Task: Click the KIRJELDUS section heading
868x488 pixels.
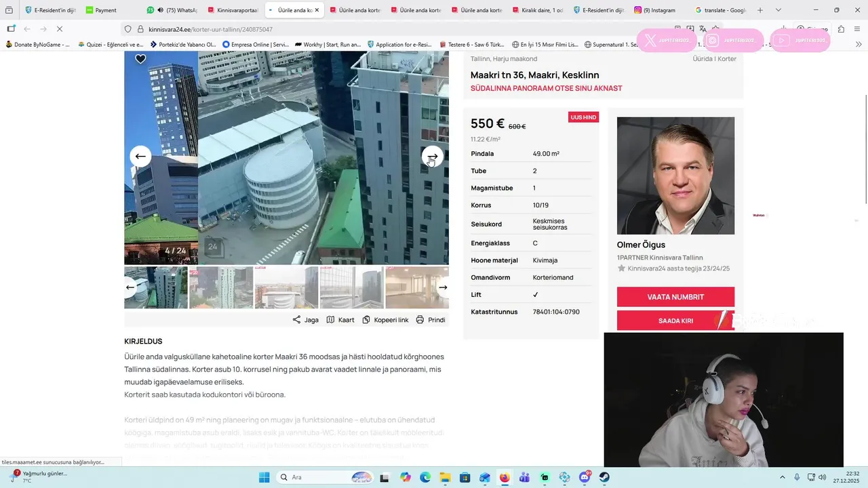Action: 143,342
